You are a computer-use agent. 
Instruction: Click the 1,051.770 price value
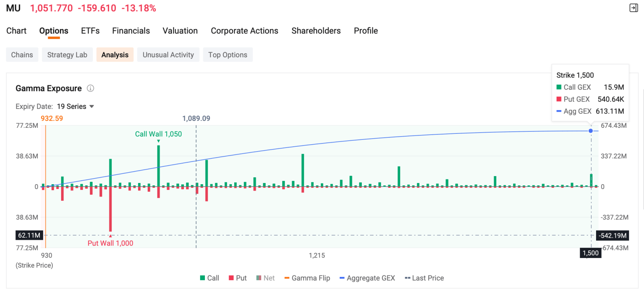pyautogui.click(x=52, y=8)
